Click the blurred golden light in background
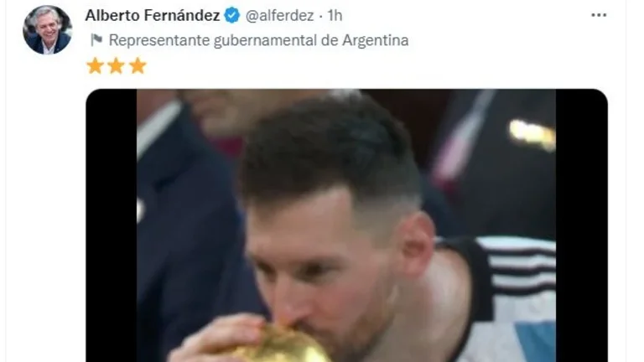 532,134
